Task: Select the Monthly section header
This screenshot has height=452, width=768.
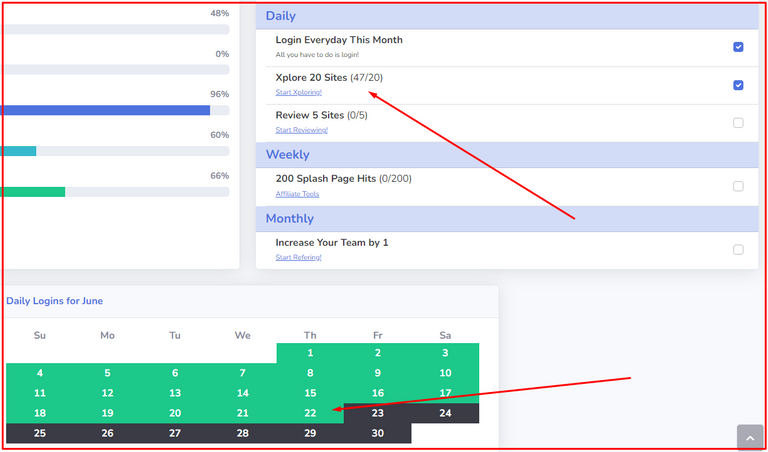Action: coord(507,218)
